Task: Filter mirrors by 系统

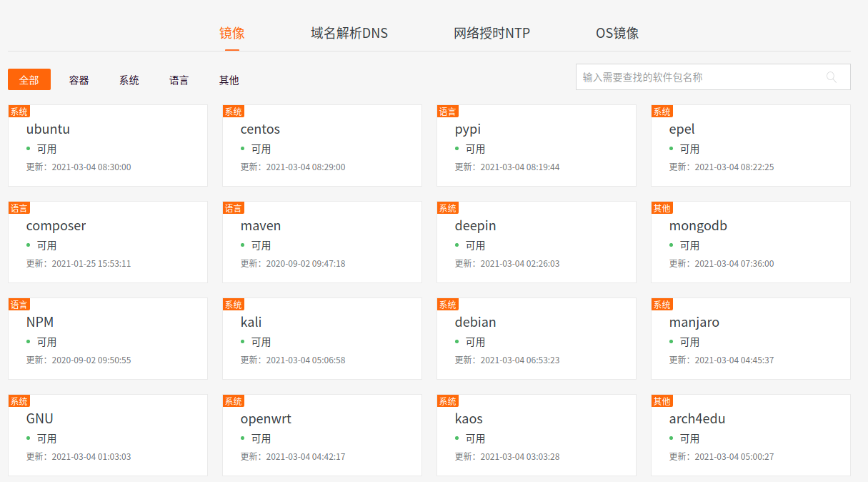Action: (129, 80)
